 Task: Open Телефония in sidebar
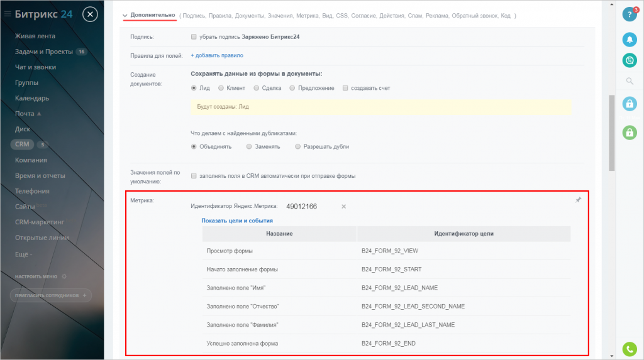32,191
